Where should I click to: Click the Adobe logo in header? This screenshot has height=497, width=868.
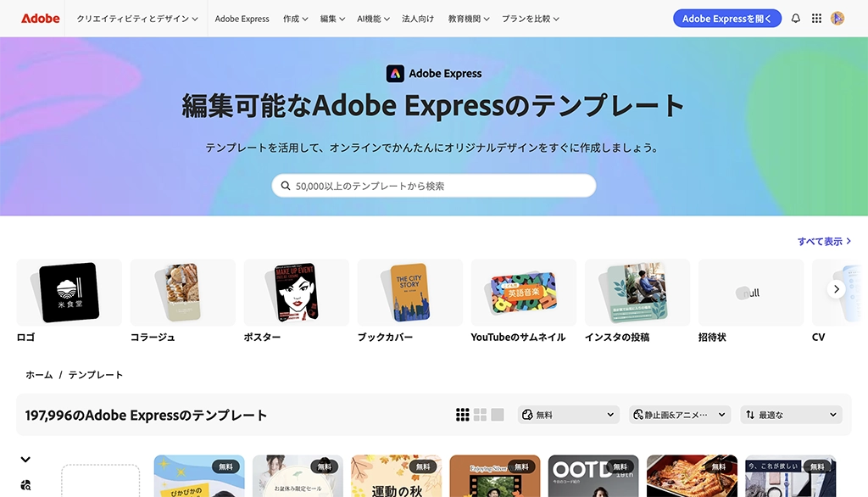coord(41,18)
